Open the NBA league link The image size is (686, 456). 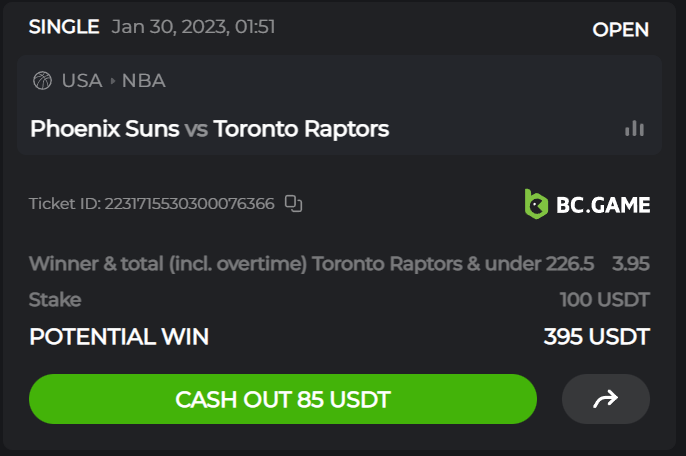coord(144,81)
